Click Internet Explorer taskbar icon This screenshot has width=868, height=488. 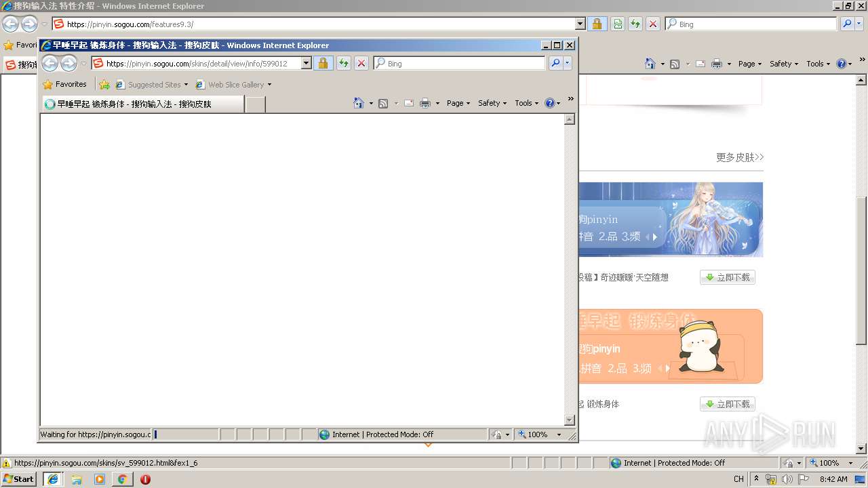point(53,479)
